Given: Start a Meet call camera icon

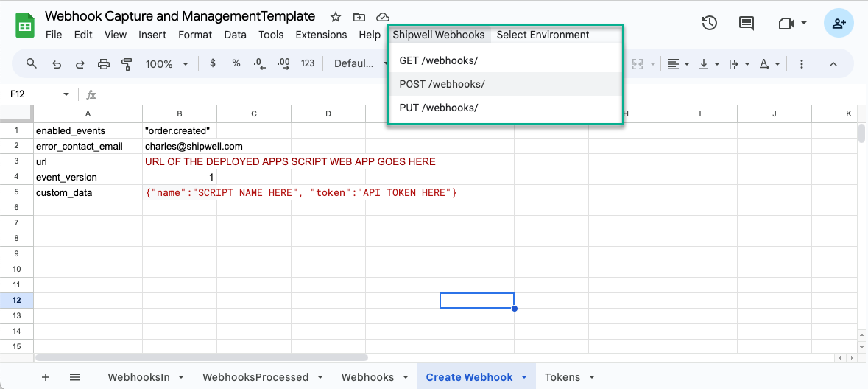Looking at the screenshot, I should click(x=786, y=24).
